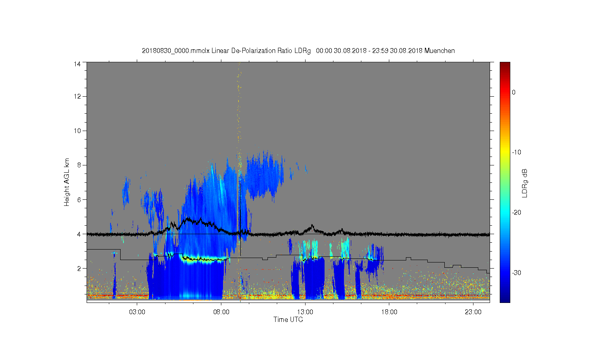Click the 8 km height tick label
The height and width of the screenshot is (364, 607).
point(79,165)
